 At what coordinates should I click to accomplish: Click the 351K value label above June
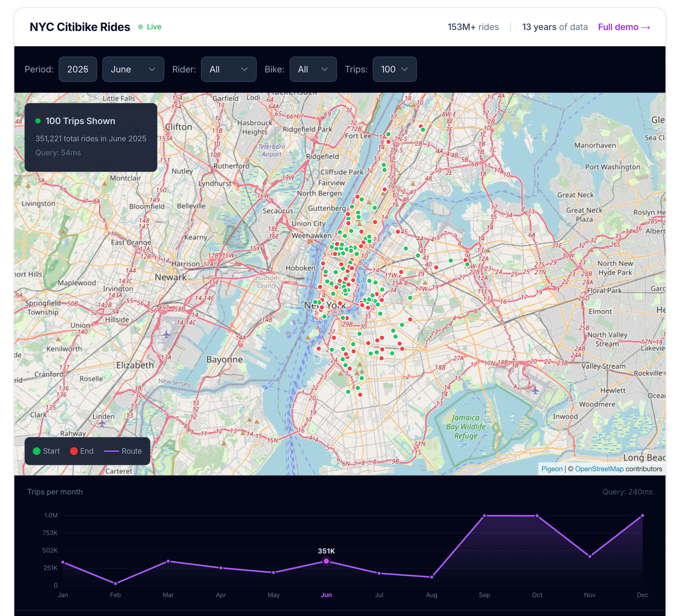pos(326,550)
